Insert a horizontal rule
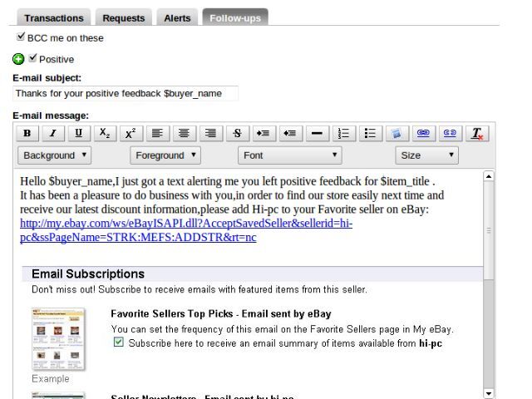Viewport: 532px width, 399px height. [317, 133]
